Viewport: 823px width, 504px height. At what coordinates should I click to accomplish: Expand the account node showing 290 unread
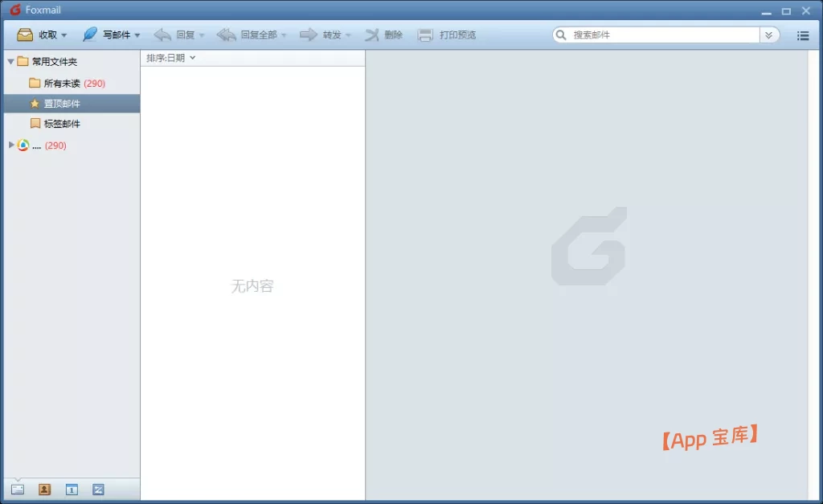click(x=10, y=145)
